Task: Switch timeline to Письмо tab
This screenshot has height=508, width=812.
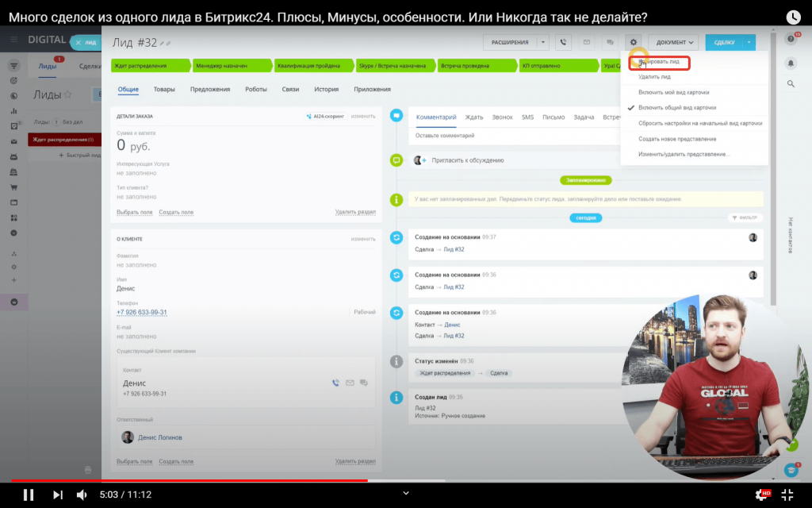Action: coord(553,117)
